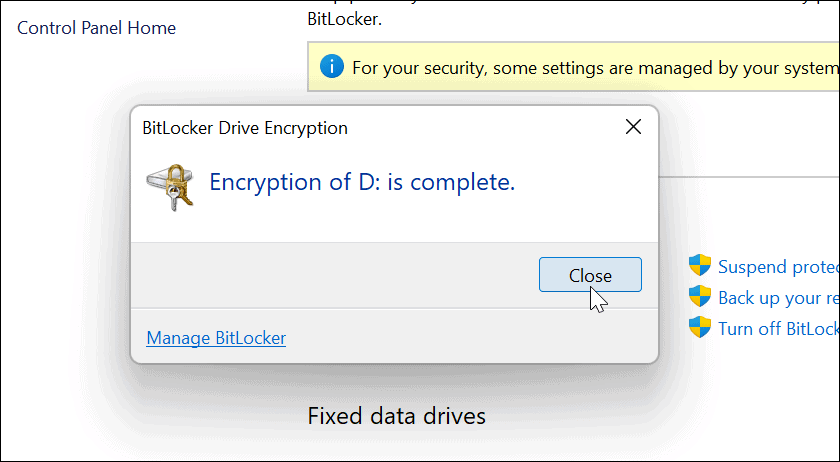The width and height of the screenshot is (840, 462).
Task: Choose the Turn off BitLocker link
Action: 778,328
